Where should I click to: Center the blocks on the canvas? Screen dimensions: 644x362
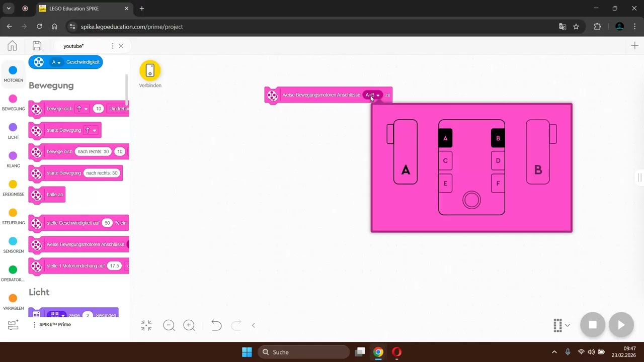pos(146,325)
